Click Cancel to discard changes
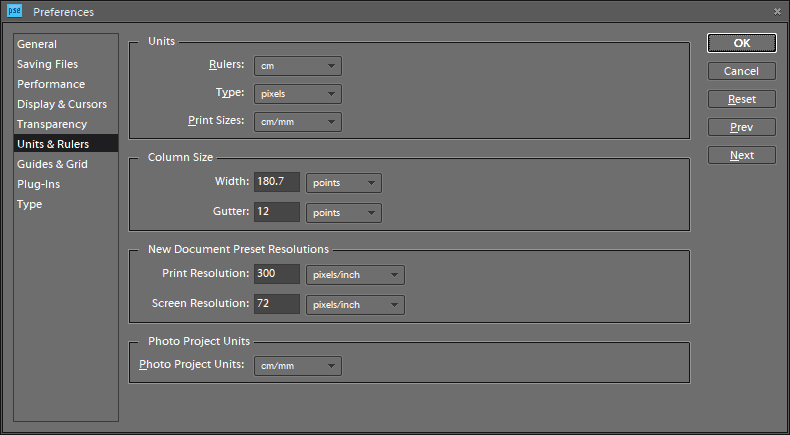This screenshot has height=435, width=790. [x=741, y=71]
